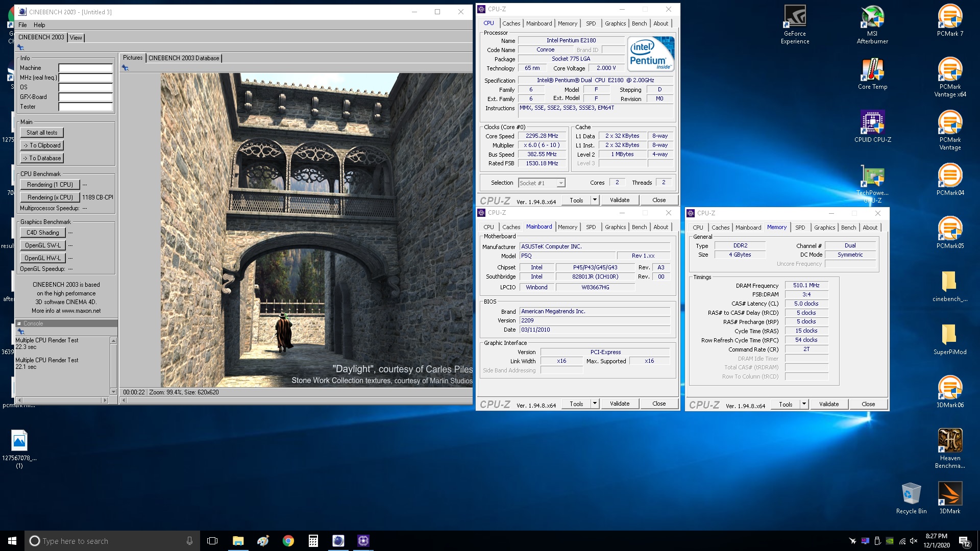This screenshot has width=980, height=551.
Task: Open 3DMark desktop icon
Action: click(950, 498)
